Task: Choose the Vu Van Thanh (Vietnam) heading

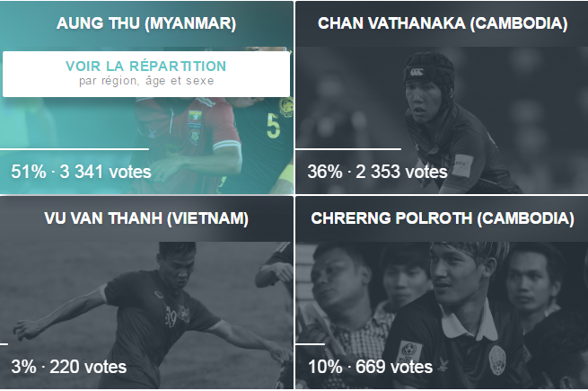Action: click(x=146, y=218)
